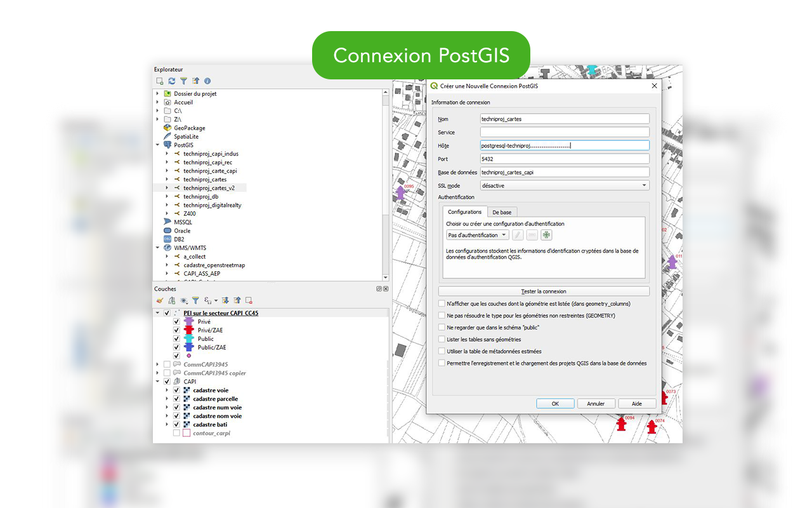This screenshot has height=508, width=812.
Task: Undock the Couches panel with the float icon
Action: pyautogui.click(x=379, y=289)
